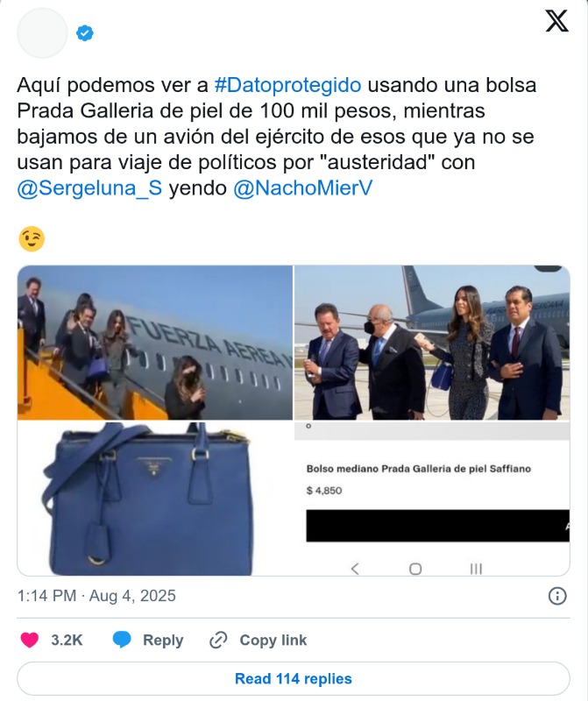Image resolution: width=588 pixels, height=701 pixels.
Task: View the airplane stairs photo
Action: pyautogui.click(x=155, y=343)
